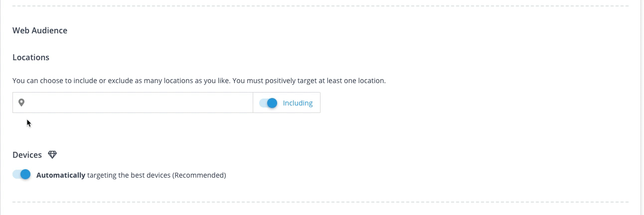Click the diamond icon beside Devices
This screenshot has height=215, width=644.
coord(52,155)
